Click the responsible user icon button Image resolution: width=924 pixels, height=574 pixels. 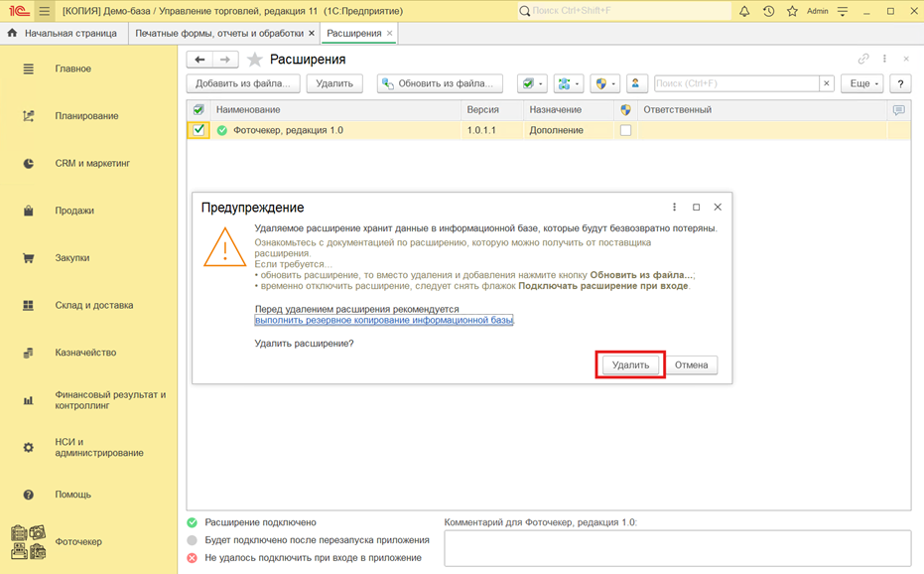point(635,84)
